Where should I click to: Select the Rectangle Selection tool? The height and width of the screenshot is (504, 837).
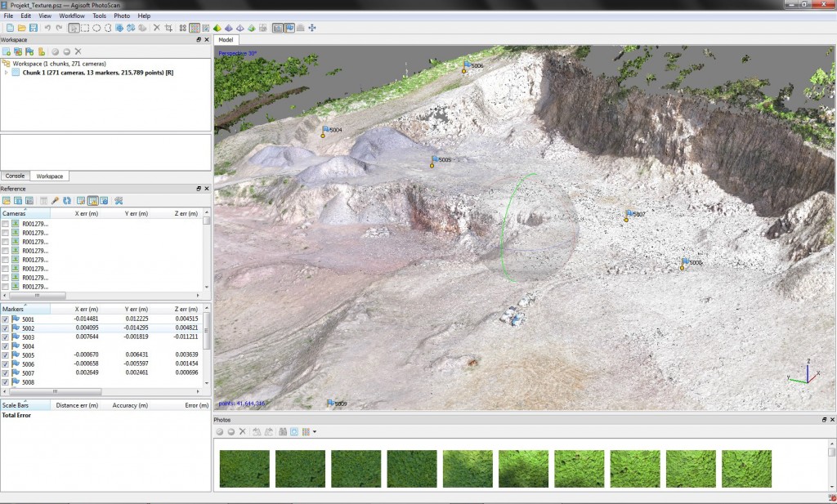[85, 28]
